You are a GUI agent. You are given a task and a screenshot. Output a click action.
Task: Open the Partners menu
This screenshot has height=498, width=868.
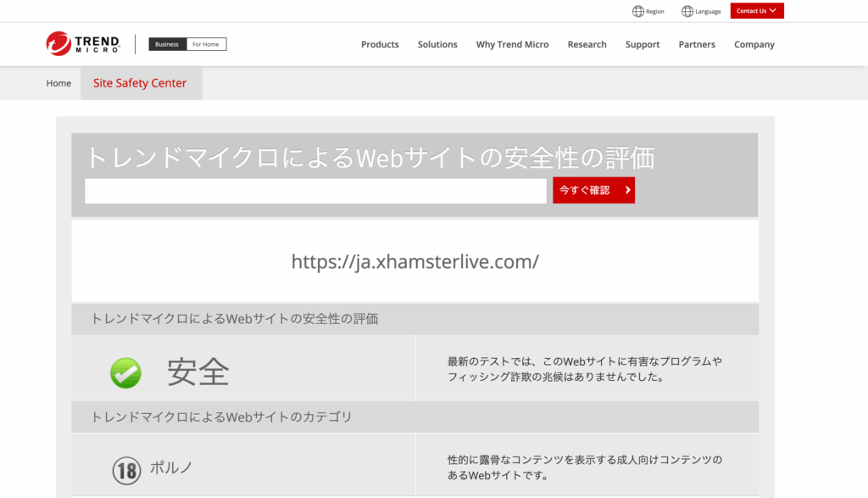[x=697, y=44]
